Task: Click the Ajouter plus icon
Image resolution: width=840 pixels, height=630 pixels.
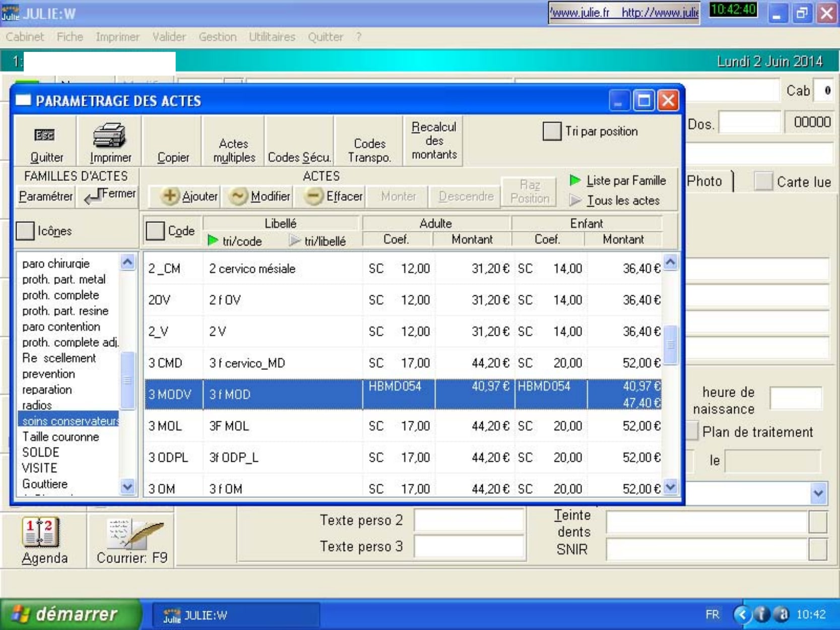Action: pyautogui.click(x=170, y=196)
